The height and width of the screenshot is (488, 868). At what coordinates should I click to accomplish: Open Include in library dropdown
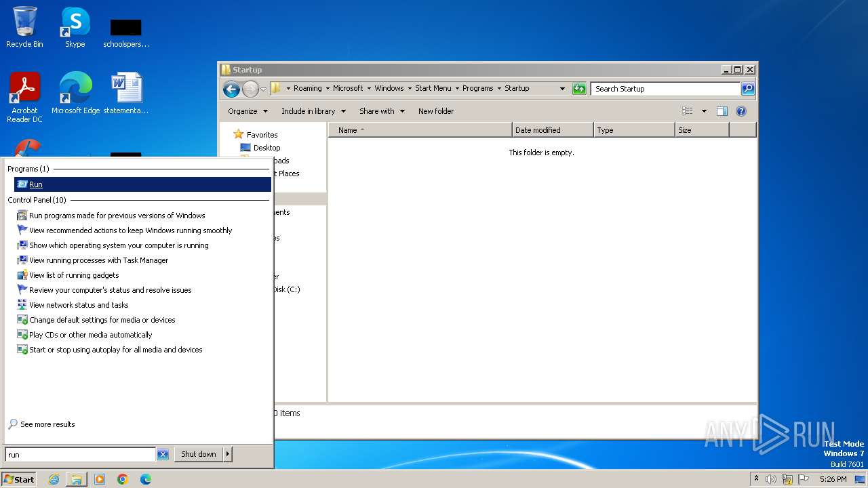pos(313,111)
